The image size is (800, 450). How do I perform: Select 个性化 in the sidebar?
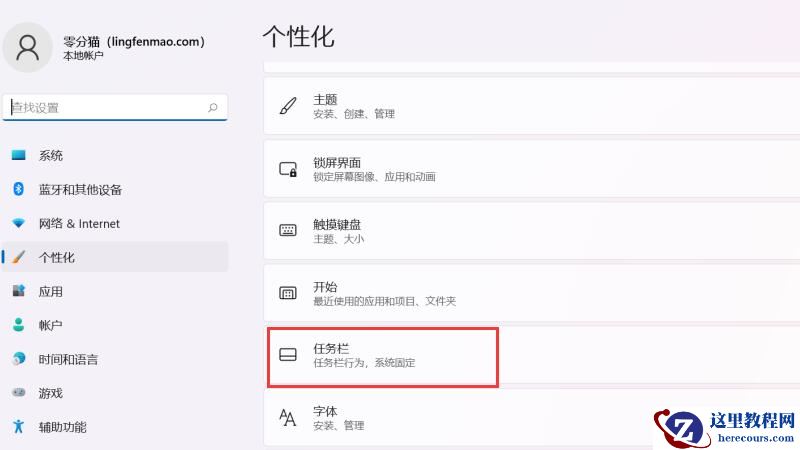115,257
